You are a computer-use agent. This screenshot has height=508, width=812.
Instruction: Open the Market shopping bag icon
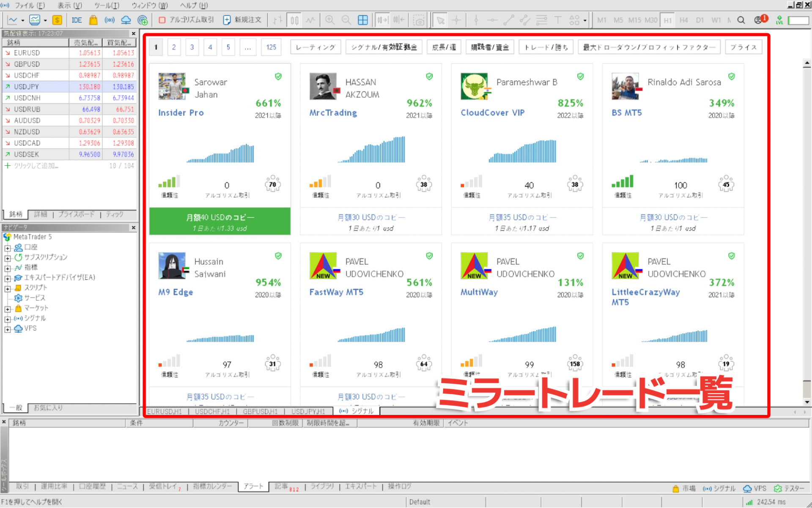pos(93,20)
